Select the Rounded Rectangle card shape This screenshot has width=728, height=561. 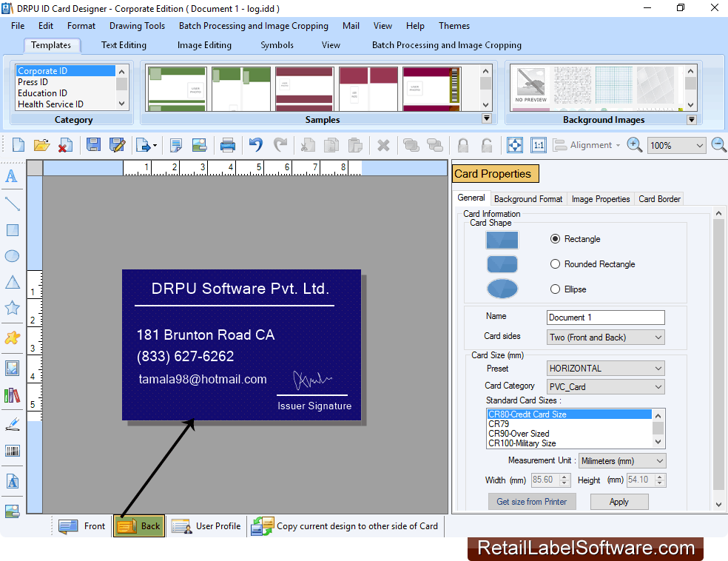coord(554,263)
